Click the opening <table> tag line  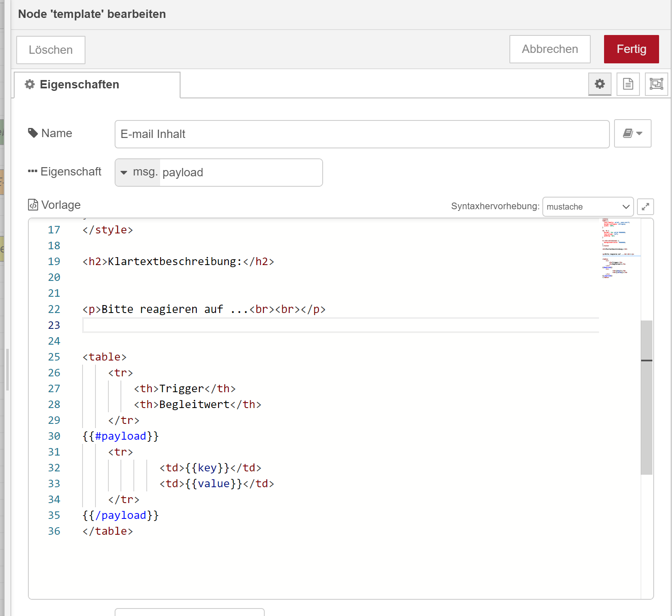(104, 357)
